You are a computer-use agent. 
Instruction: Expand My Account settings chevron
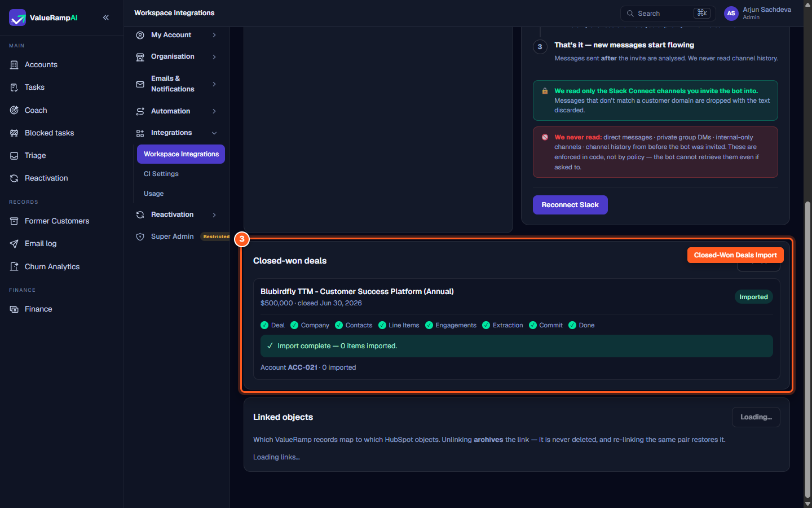click(x=214, y=35)
